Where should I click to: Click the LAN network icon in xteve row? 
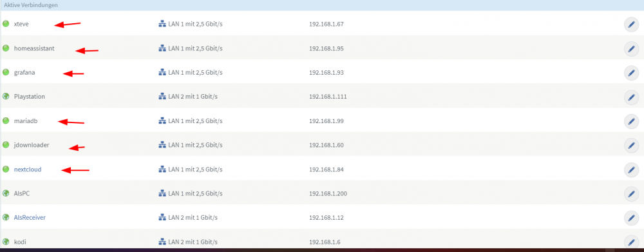click(x=162, y=24)
